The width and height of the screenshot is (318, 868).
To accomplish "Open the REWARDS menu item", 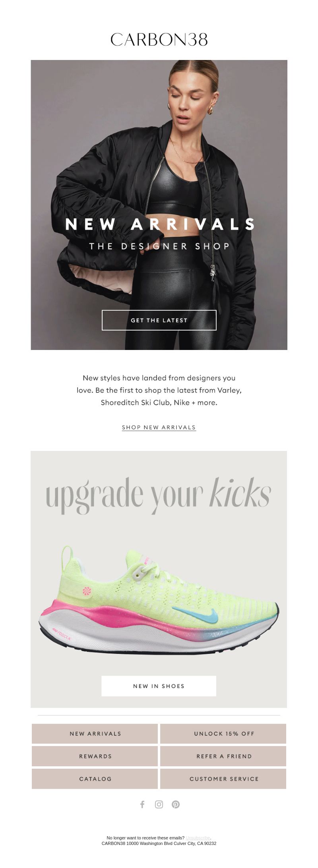I will 95,756.
